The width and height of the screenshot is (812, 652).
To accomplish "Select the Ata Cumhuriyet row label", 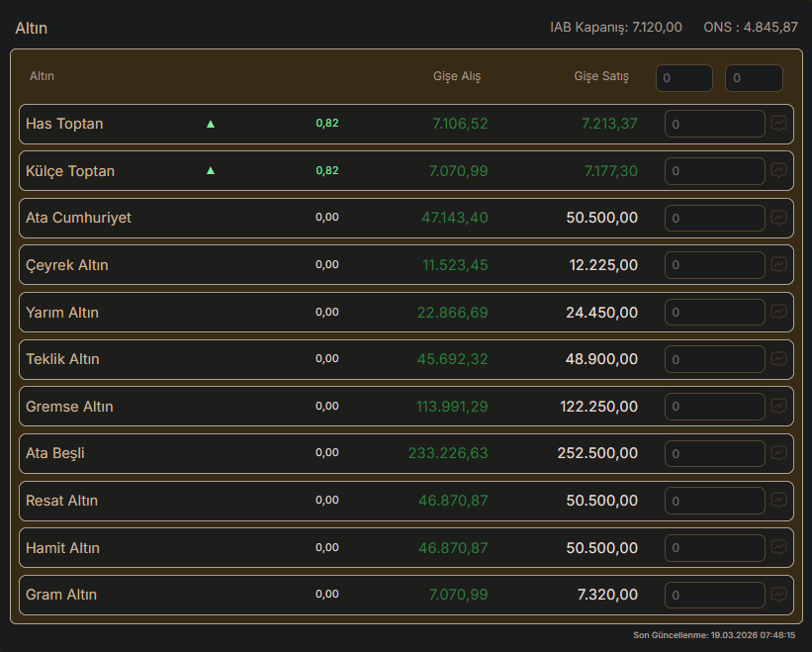I will 78,218.
